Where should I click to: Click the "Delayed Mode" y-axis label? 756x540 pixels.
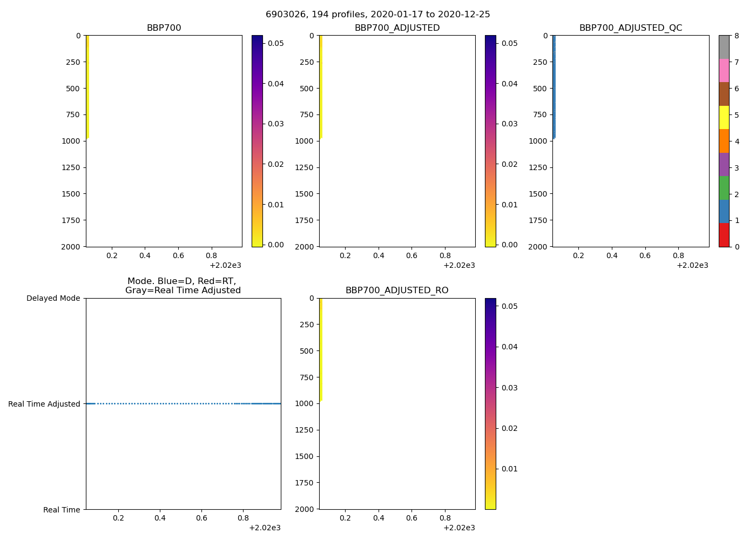(53, 298)
